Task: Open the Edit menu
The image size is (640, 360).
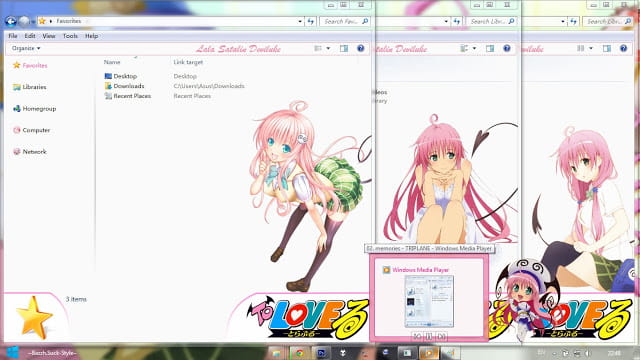Action: pos(30,36)
